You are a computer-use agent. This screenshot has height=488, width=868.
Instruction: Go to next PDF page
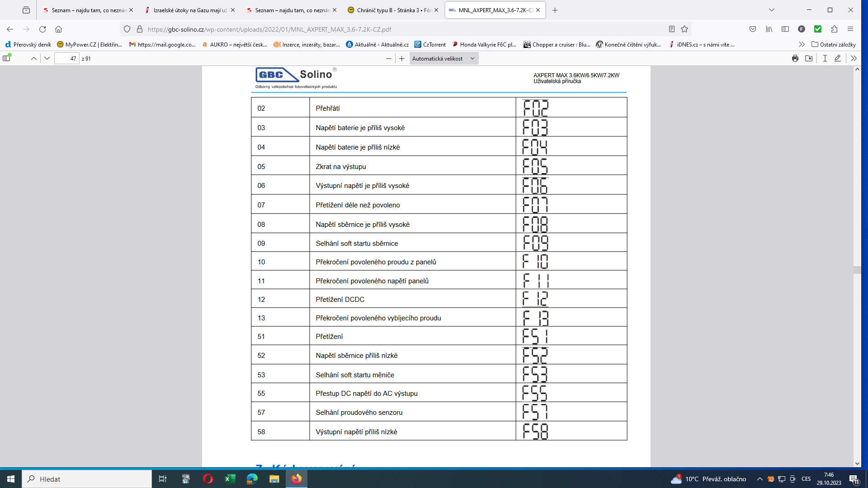pyautogui.click(x=47, y=58)
